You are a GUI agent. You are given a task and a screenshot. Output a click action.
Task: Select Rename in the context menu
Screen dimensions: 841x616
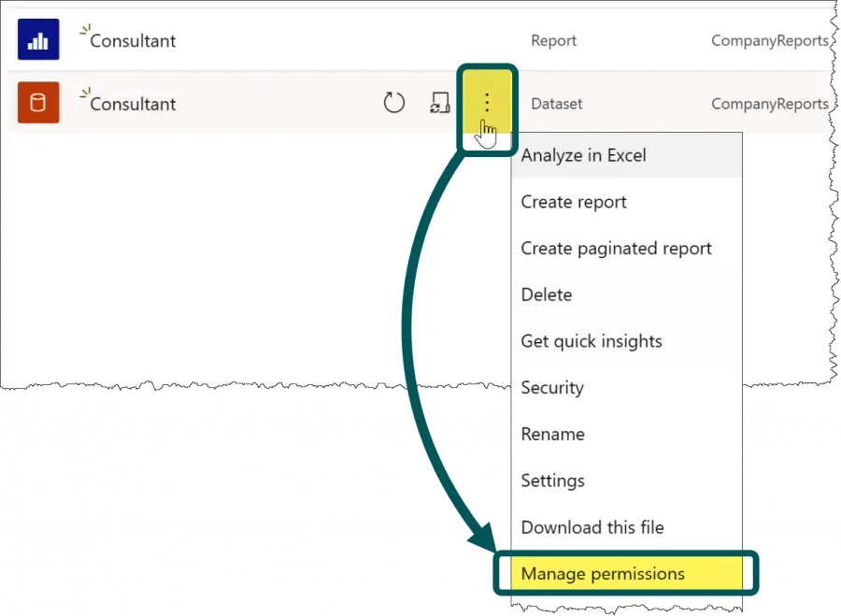[552, 435]
